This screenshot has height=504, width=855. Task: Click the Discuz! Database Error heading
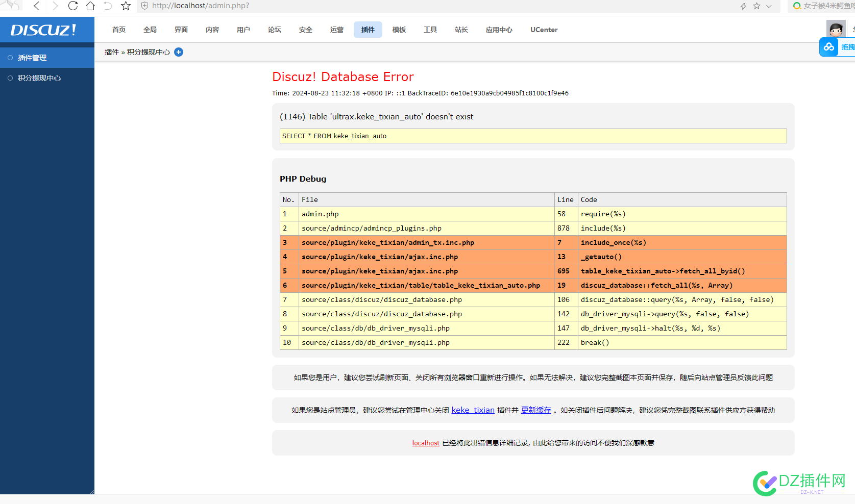[x=343, y=77]
